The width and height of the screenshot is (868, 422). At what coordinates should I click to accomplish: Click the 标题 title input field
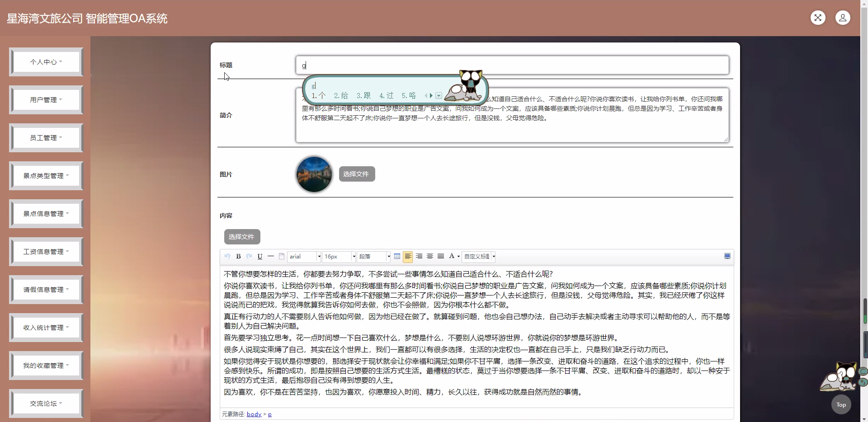pos(512,65)
